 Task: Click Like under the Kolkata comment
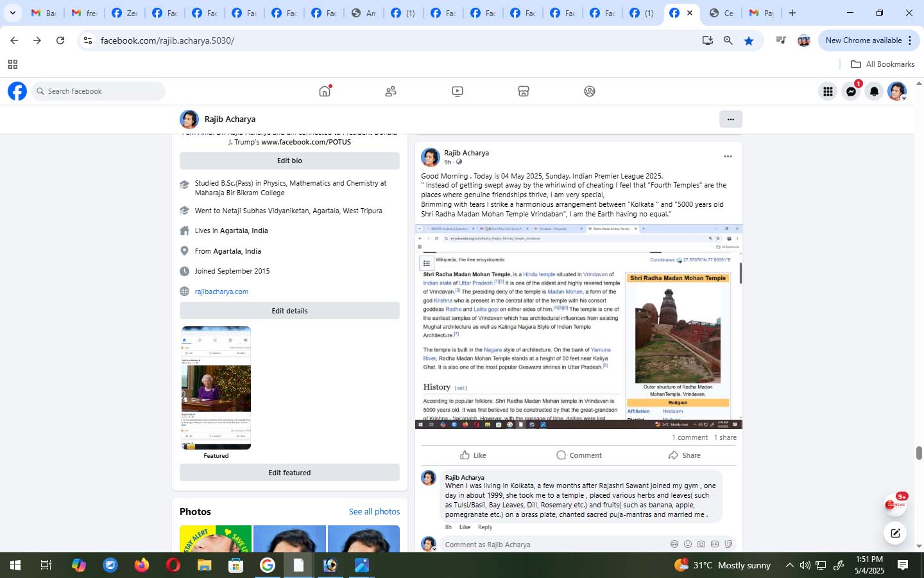465,527
